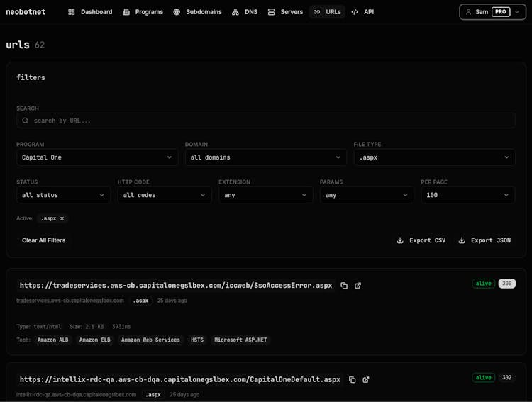Navigate to Subdomains
The height and width of the screenshot is (402, 532).
point(197,12)
